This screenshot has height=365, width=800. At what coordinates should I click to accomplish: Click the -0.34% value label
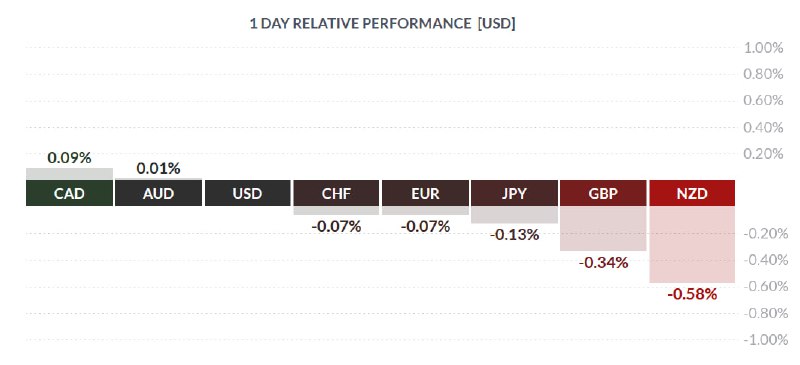tap(603, 263)
